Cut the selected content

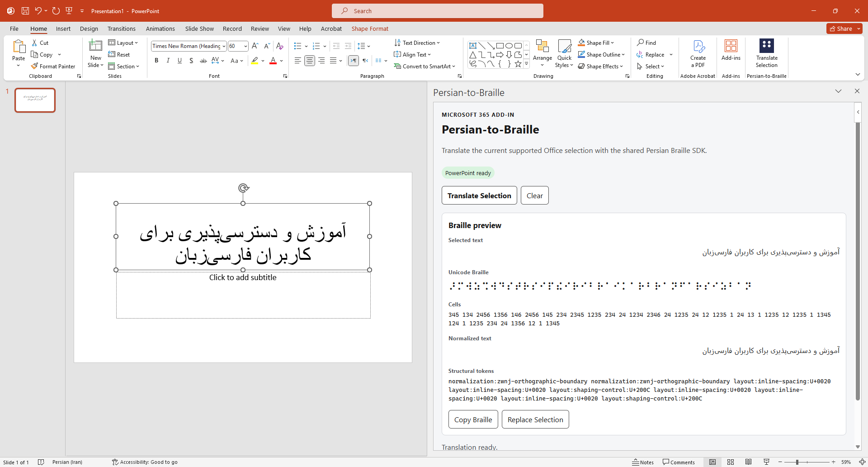pyautogui.click(x=40, y=43)
